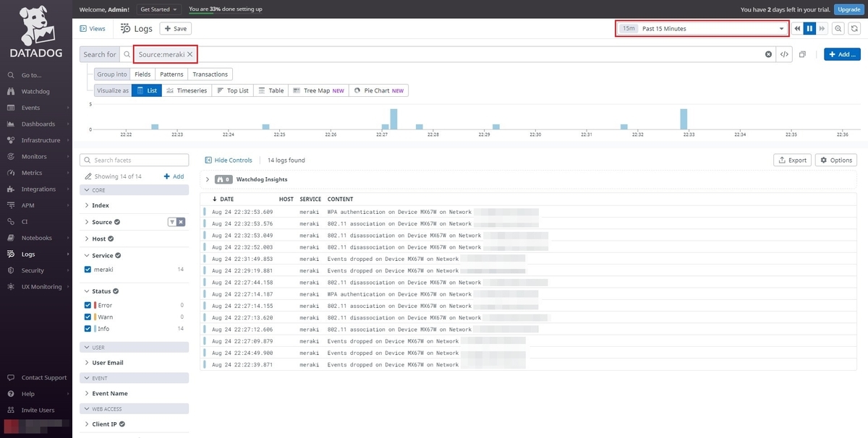Click the Upgrade button
Viewport: 868px width, 438px height.
(847, 9)
